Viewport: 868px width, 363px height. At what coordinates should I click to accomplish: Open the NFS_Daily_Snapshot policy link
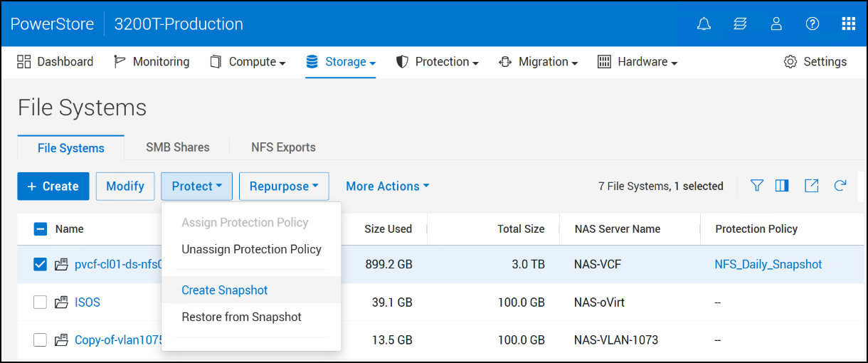click(768, 265)
